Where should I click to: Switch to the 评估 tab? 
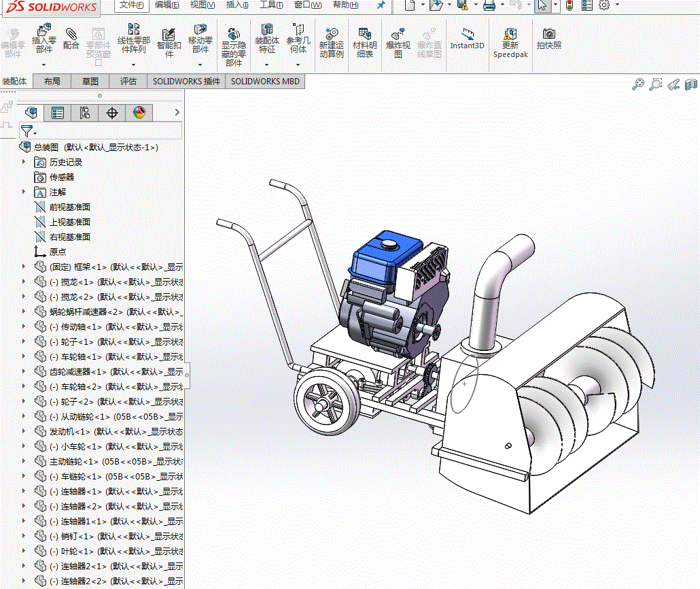coord(128,82)
